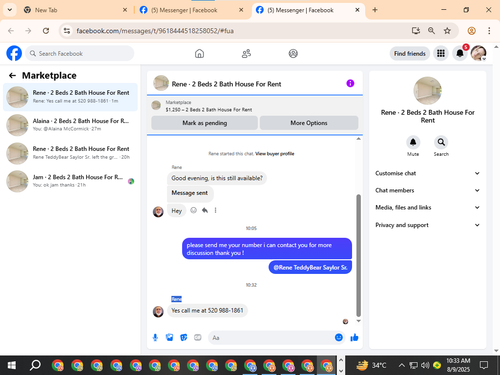The image size is (500, 375).
Task: Open the Facebook logo home link
Action: [14, 53]
